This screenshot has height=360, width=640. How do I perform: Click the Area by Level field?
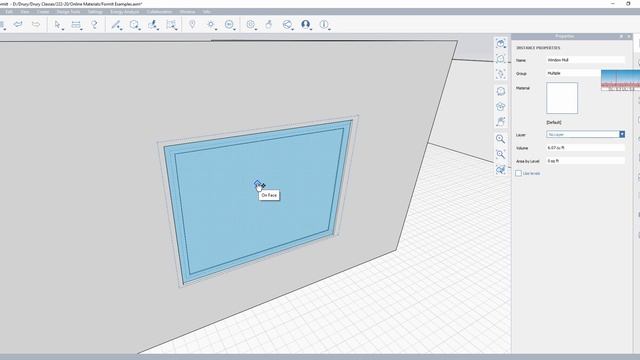[585, 161]
